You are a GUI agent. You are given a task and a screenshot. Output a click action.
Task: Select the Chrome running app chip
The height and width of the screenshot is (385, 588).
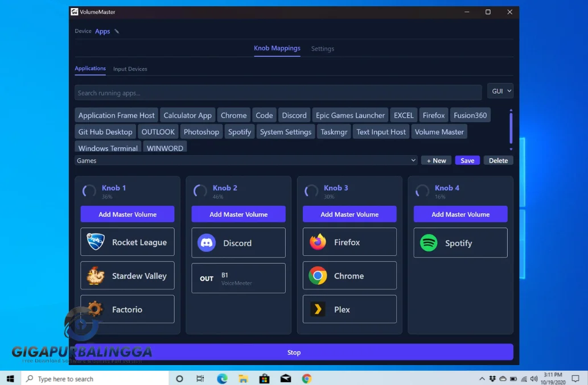point(233,115)
